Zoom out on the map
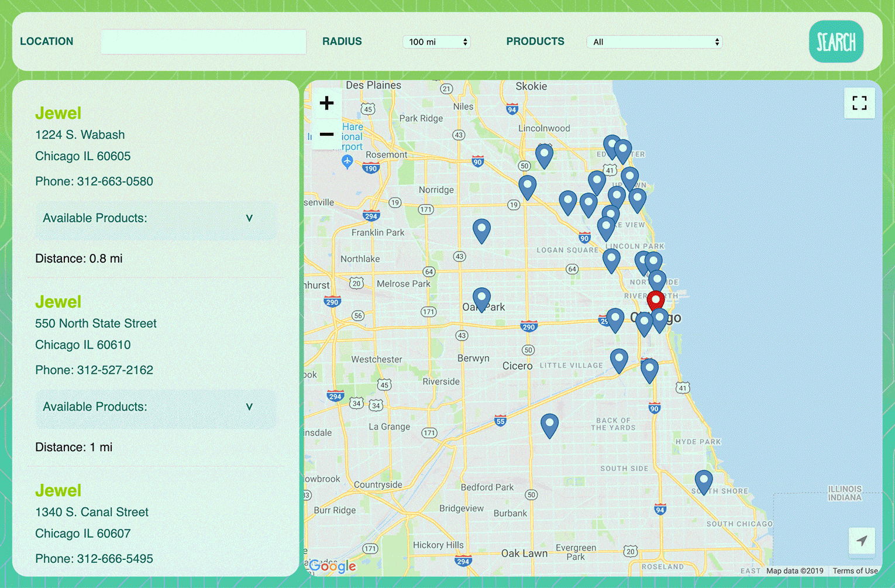The height and width of the screenshot is (588, 895). (x=326, y=134)
